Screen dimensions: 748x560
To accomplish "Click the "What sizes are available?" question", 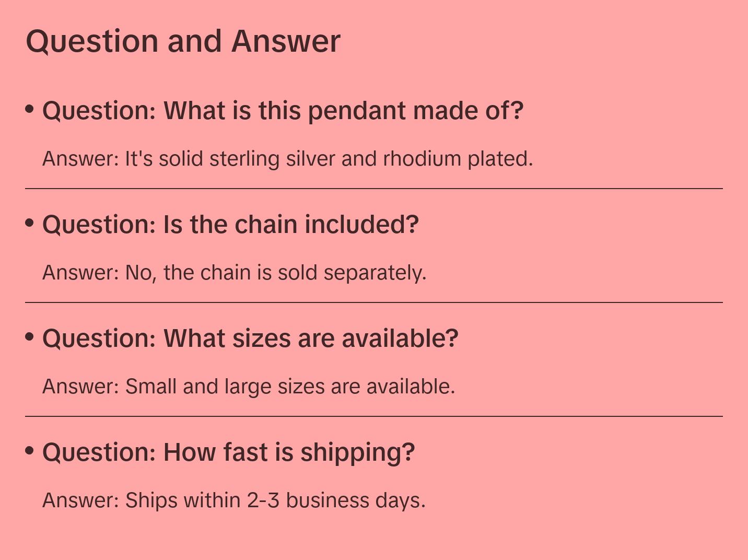I will click(250, 339).
